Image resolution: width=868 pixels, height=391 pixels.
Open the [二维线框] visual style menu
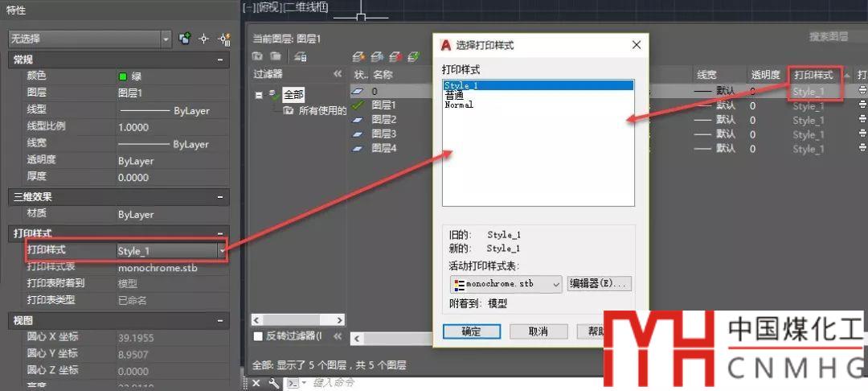click(305, 6)
